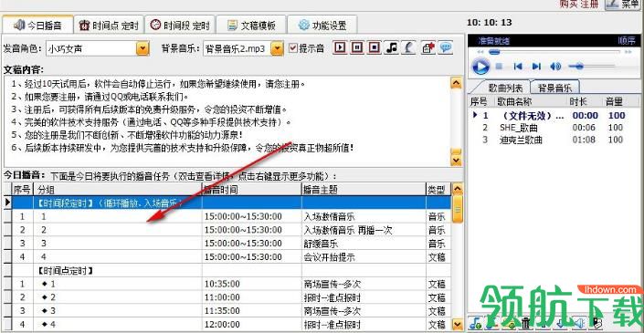Open the 背景音乐 file dropdown
The width and height of the screenshot is (644, 333).
tap(278, 48)
